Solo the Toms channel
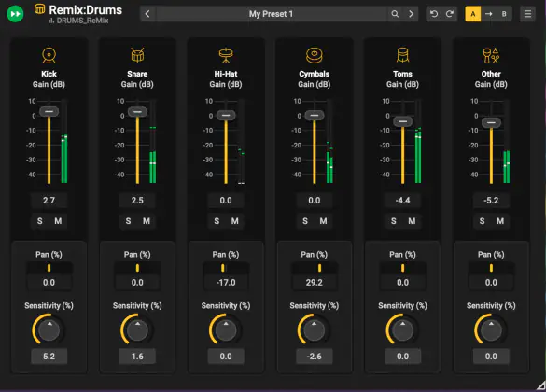Viewport: 546px width, 392px height. tap(394, 221)
